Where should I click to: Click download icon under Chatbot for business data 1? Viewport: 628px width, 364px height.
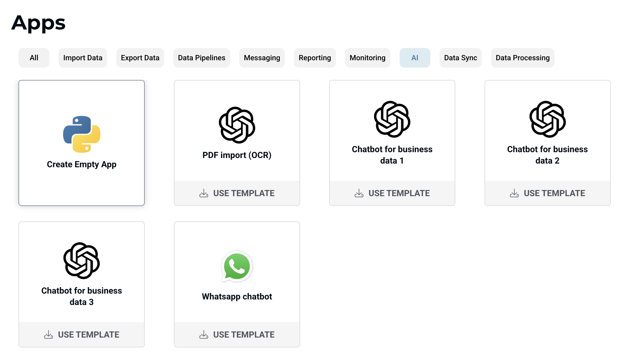tap(359, 193)
